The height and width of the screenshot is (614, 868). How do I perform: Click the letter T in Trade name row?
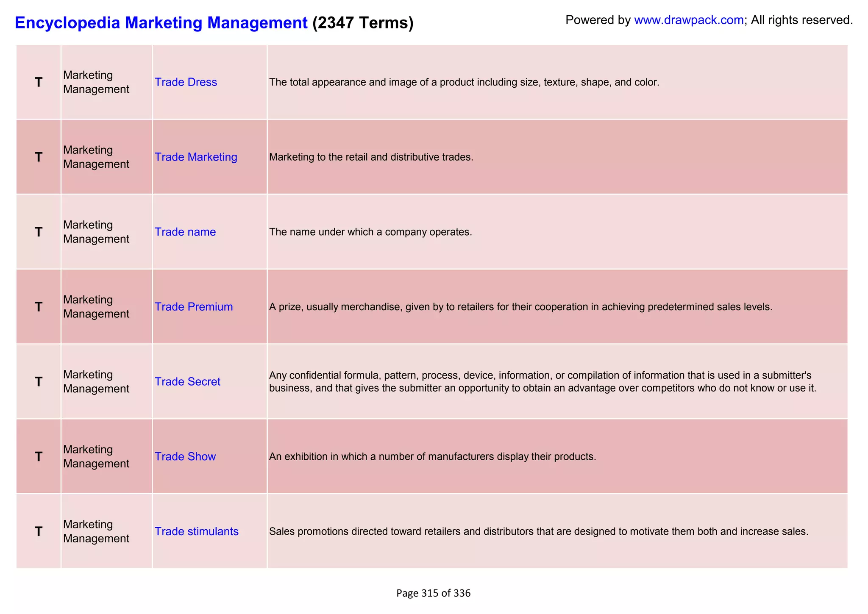[x=39, y=232]
